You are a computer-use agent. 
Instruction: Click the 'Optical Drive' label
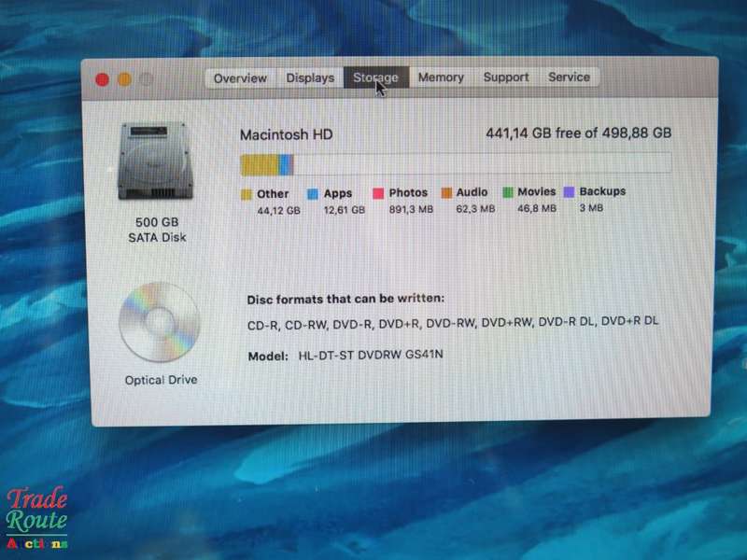click(161, 380)
